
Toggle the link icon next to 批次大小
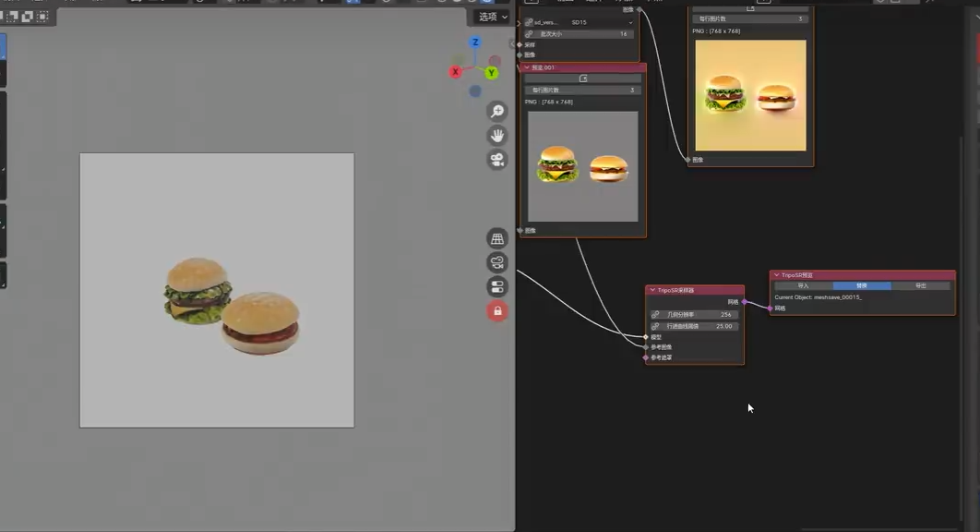(528, 33)
